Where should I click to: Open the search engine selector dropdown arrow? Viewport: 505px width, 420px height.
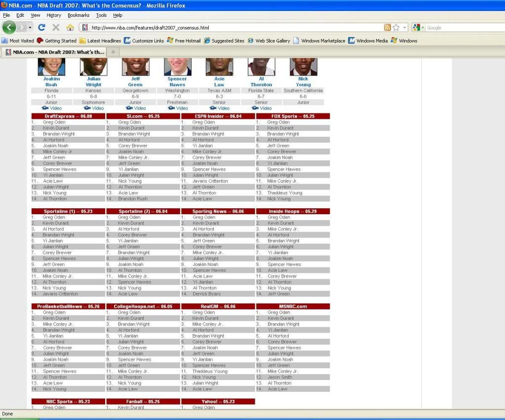(423, 28)
